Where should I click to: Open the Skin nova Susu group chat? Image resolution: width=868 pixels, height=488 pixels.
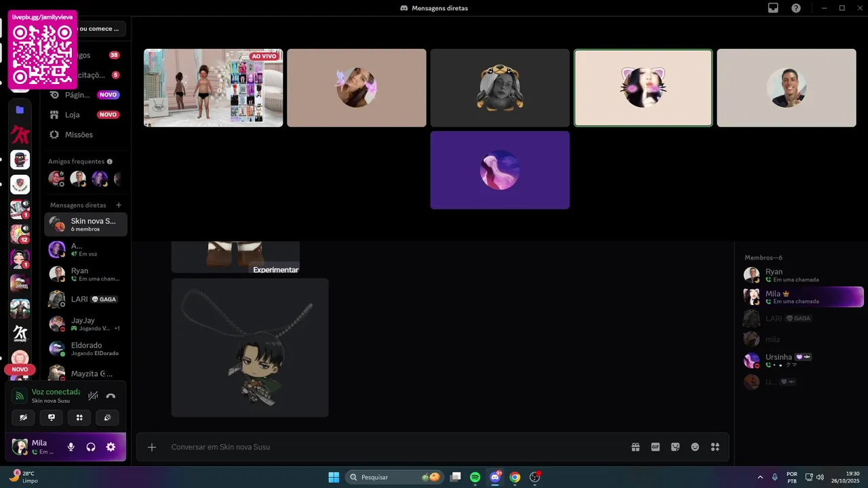pos(85,224)
